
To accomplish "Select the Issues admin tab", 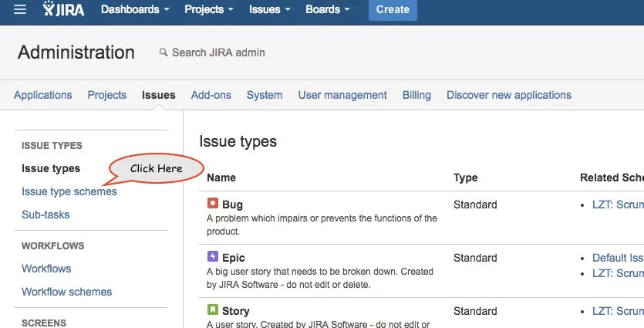I will [159, 95].
